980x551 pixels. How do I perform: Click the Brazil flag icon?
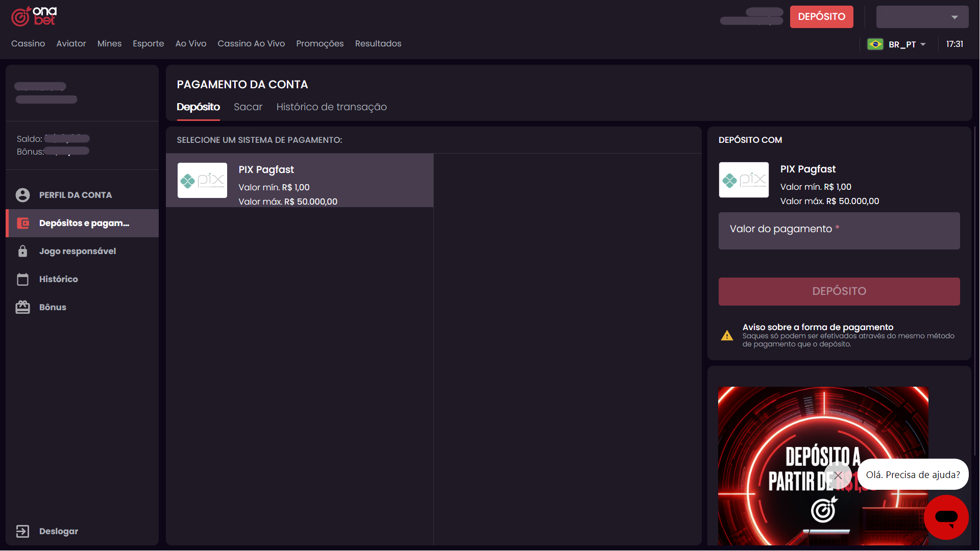pyautogui.click(x=875, y=44)
